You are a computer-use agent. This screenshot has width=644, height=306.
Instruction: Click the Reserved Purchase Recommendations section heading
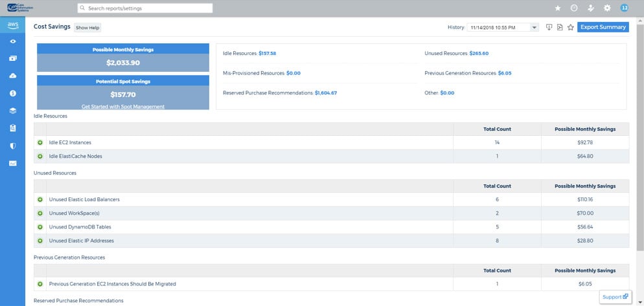(78, 301)
